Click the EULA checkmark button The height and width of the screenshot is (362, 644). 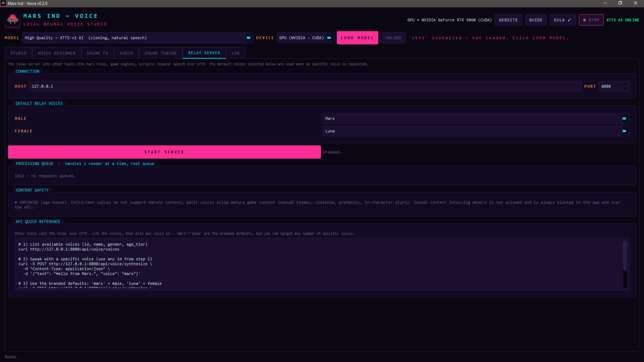click(563, 20)
